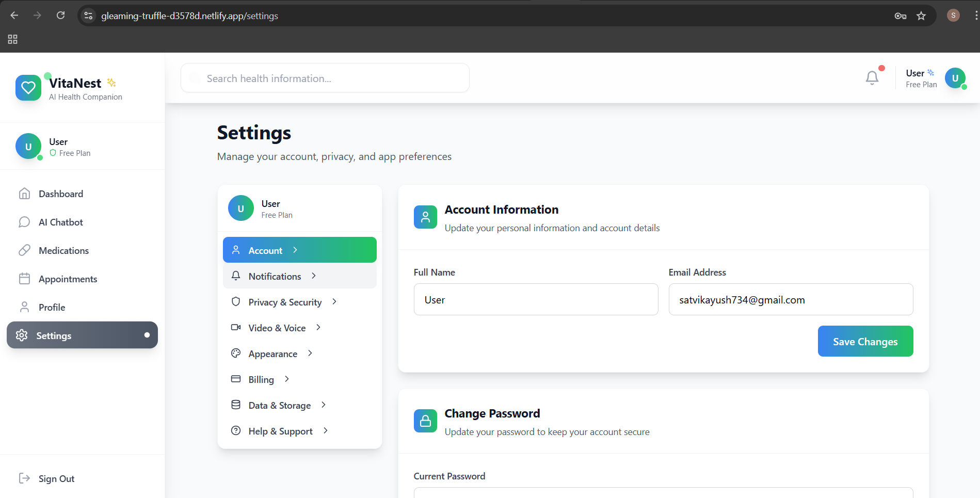980x498 pixels.
Task: Click the Notifications bell icon in settings menu
Action: coord(236,276)
